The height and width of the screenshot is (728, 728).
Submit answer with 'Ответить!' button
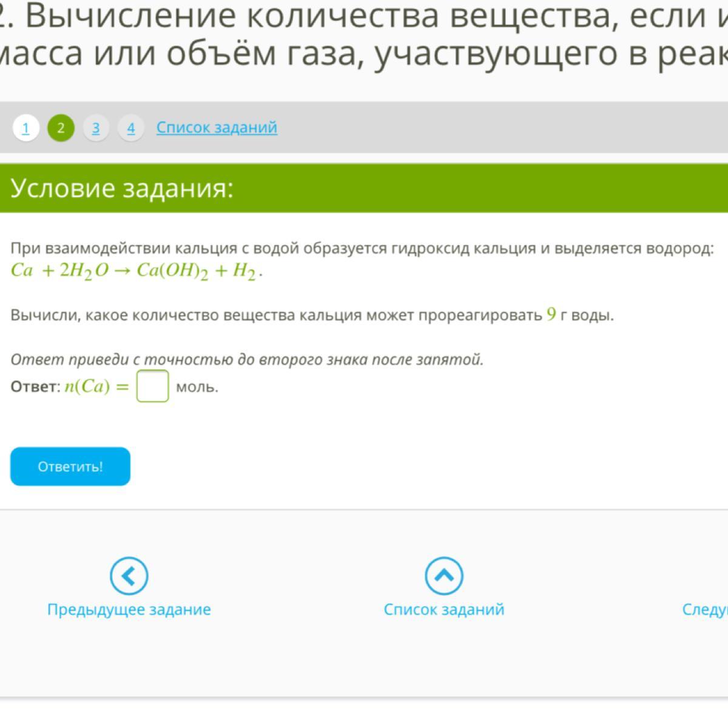tap(70, 467)
